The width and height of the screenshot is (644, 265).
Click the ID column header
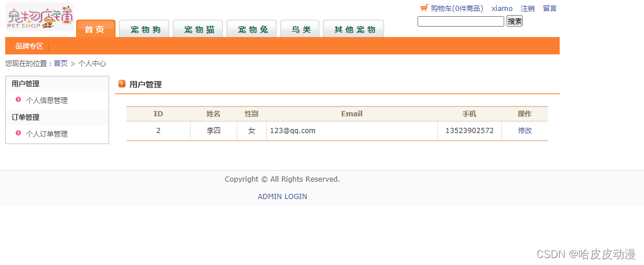coord(158,114)
